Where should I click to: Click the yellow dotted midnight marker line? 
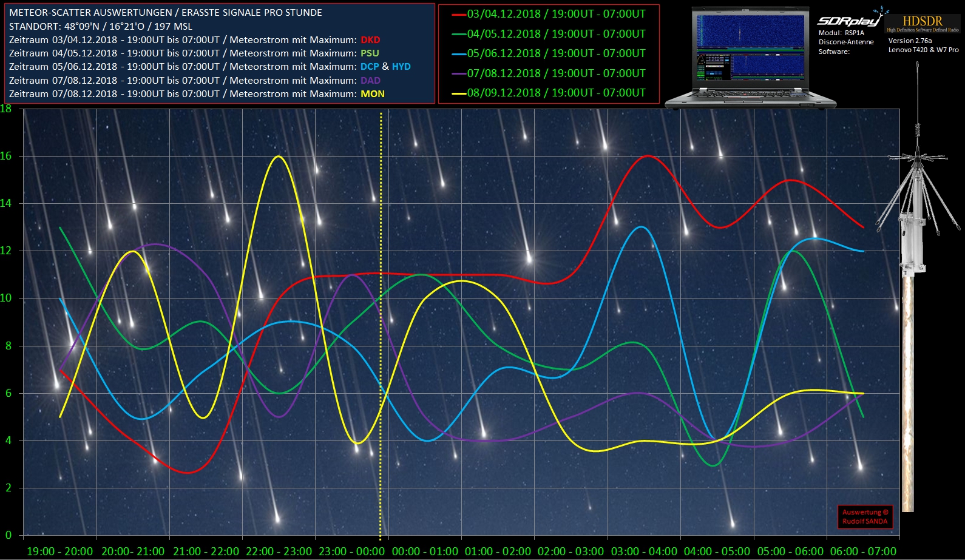coord(381,328)
